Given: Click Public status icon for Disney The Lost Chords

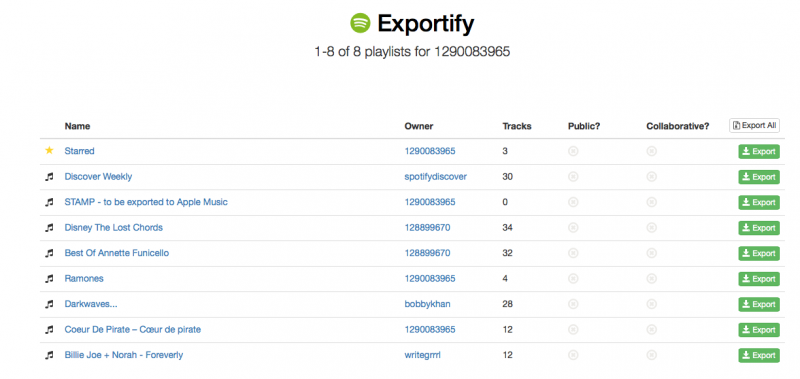Looking at the screenshot, I should [573, 228].
